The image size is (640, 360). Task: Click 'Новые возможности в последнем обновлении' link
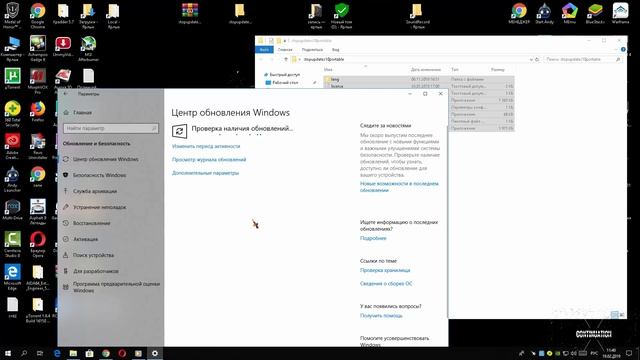tap(399, 187)
